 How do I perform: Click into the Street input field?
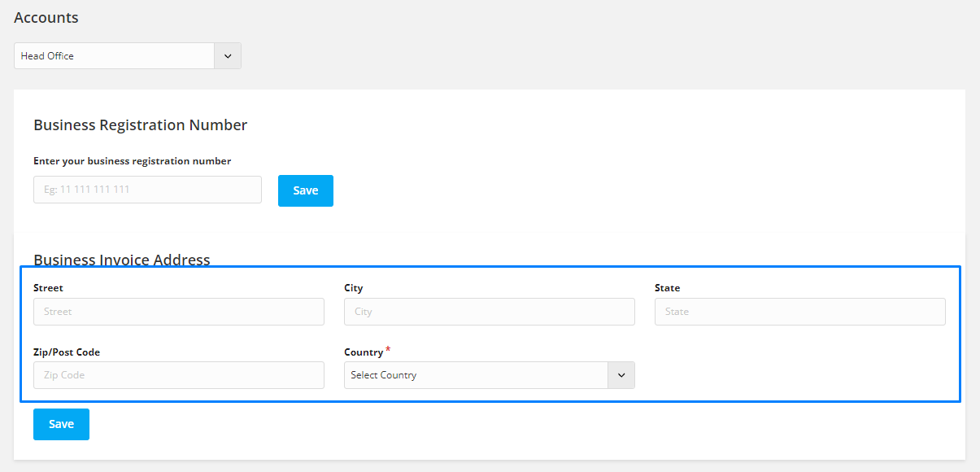(179, 312)
